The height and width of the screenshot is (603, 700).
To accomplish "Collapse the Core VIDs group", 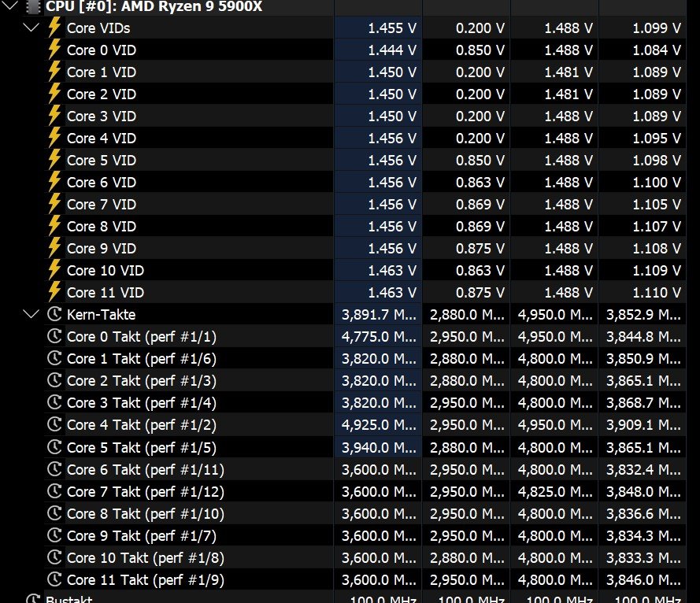I will 31,28.
